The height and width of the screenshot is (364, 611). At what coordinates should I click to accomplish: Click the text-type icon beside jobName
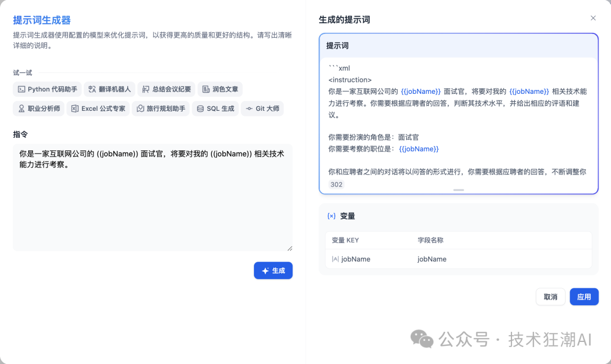335,259
